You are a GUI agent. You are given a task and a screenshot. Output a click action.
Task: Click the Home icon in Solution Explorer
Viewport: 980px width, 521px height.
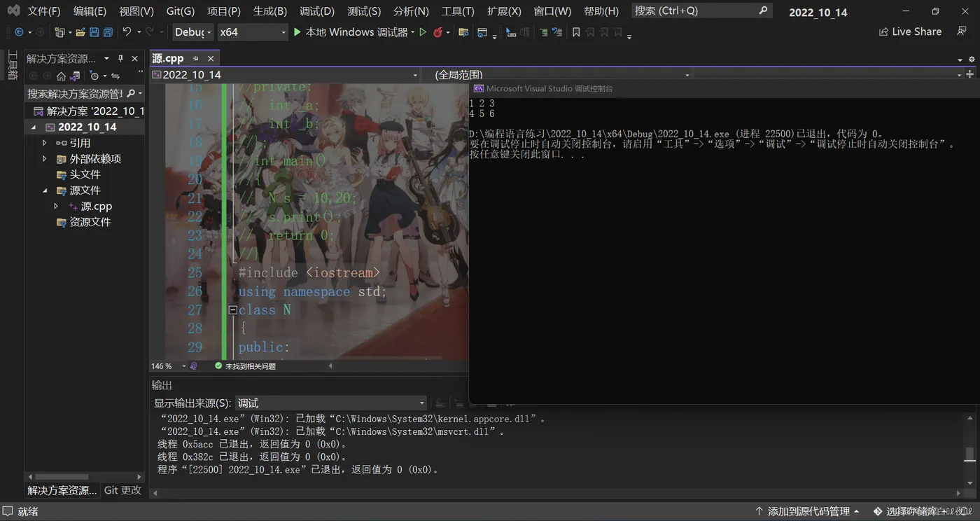61,76
